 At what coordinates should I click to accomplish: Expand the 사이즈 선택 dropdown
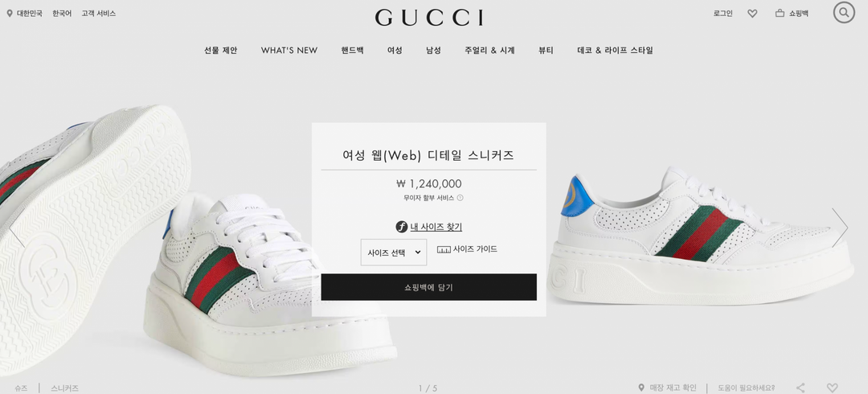tap(394, 252)
